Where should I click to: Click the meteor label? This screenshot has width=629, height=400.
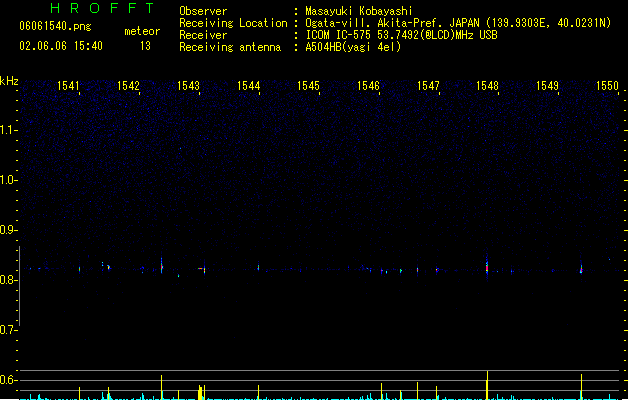coord(142,31)
